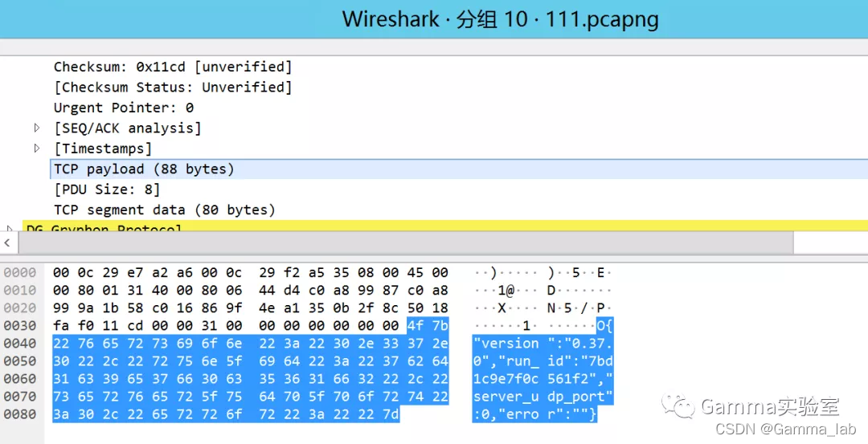Select the Urgent Pointer: 0 row
Image resolution: width=868 pixels, height=444 pixels.
tap(124, 108)
